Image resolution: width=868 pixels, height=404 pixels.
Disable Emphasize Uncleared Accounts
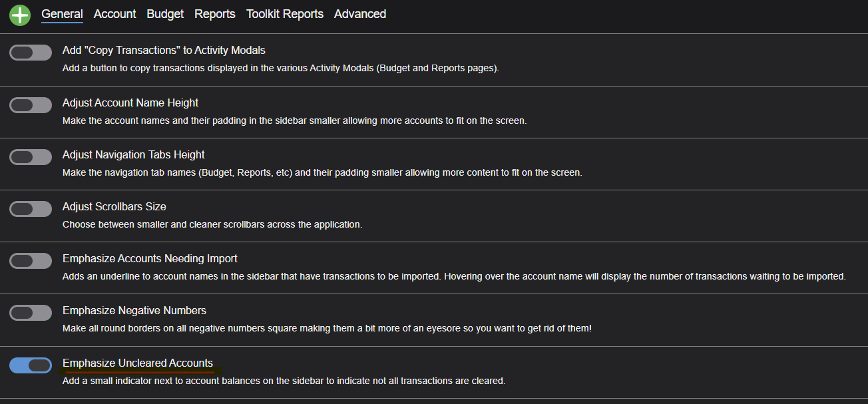pos(30,365)
